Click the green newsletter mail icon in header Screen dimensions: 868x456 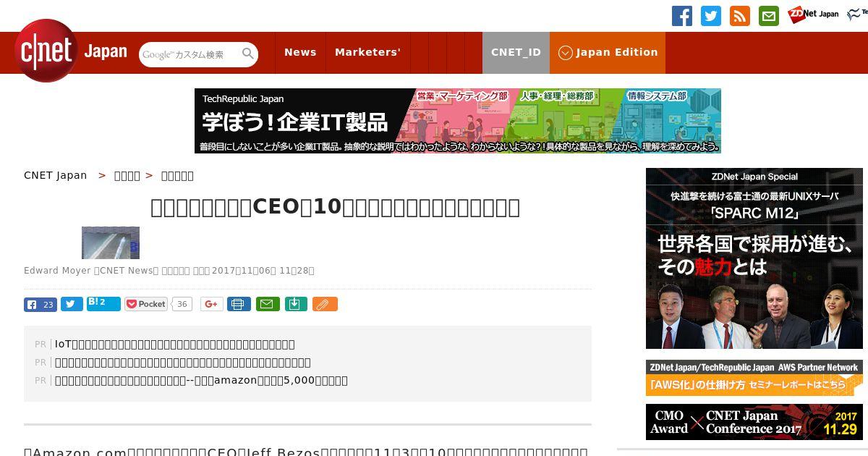pos(769,16)
